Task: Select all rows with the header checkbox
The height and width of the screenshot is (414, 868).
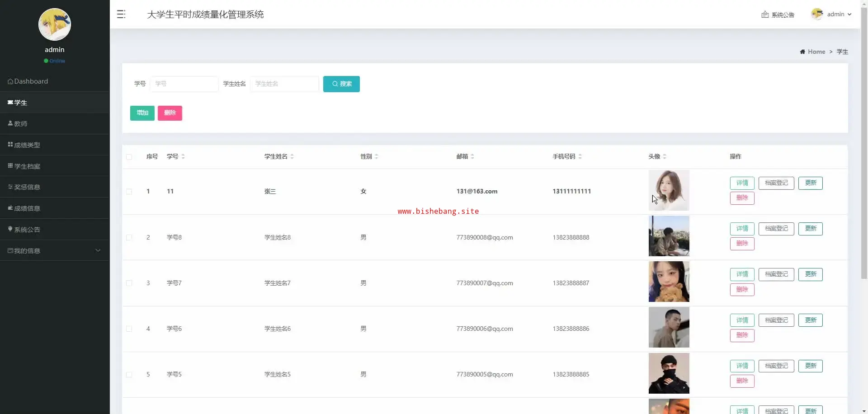Action: click(x=129, y=157)
